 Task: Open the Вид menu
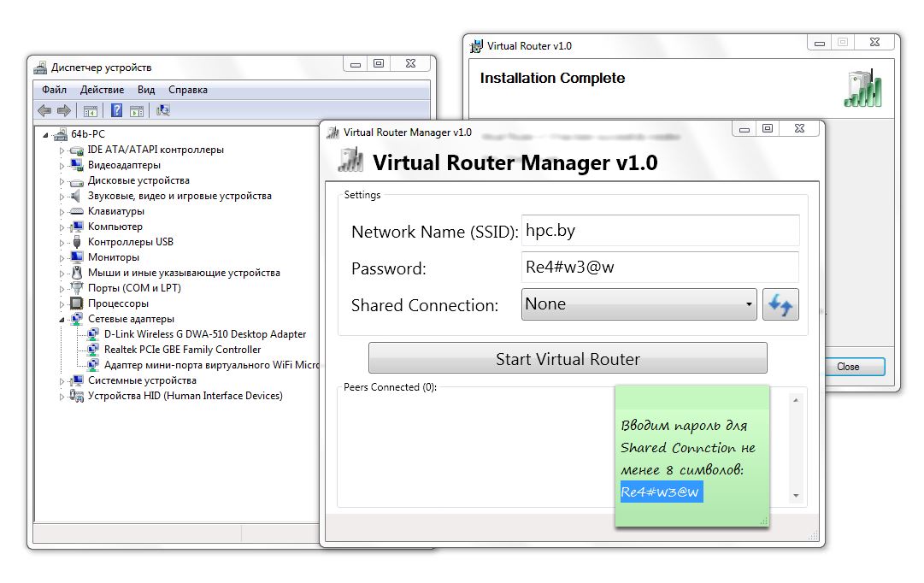pyautogui.click(x=146, y=90)
